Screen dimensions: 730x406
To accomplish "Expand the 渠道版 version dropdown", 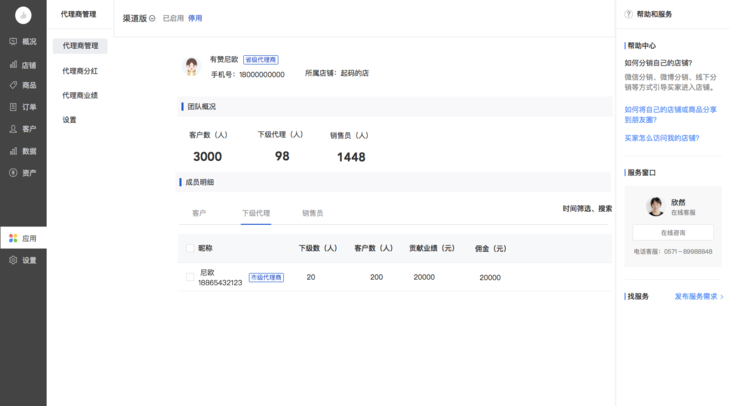I will [152, 18].
